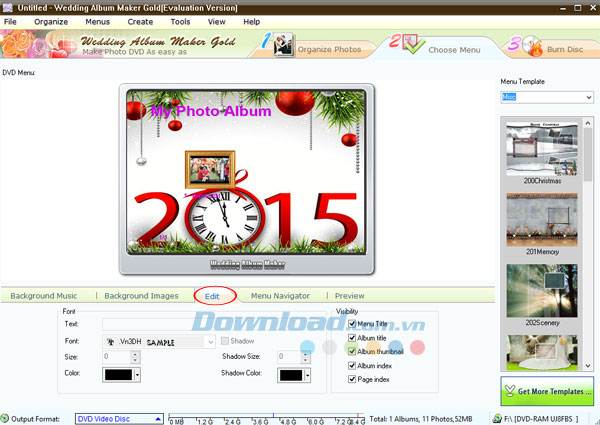Image resolution: width=600 pixels, height=425 pixels.
Task: Click the application icon in title bar
Action: (x=7, y=8)
